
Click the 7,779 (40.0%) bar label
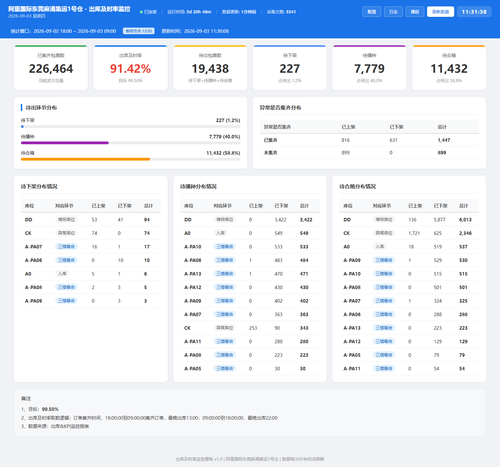pyautogui.click(x=225, y=137)
